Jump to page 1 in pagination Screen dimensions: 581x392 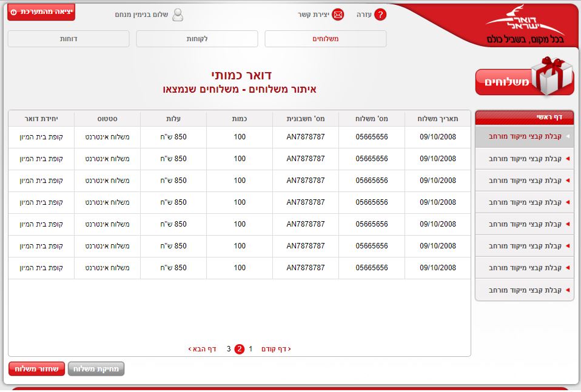tap(251, 349)
